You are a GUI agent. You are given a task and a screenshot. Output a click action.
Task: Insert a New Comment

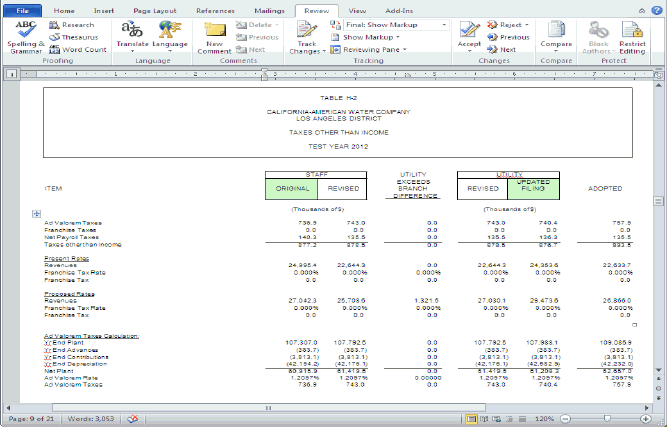(x=216, y=32)
